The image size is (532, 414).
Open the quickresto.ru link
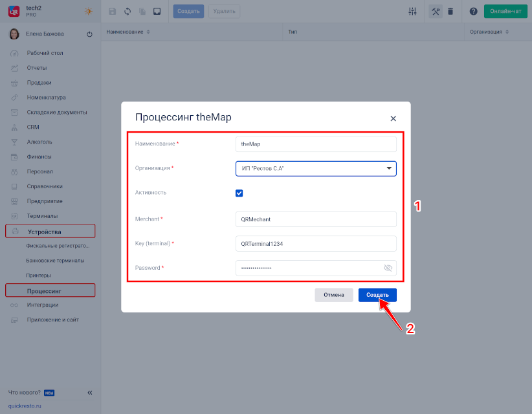click(25, 406)
